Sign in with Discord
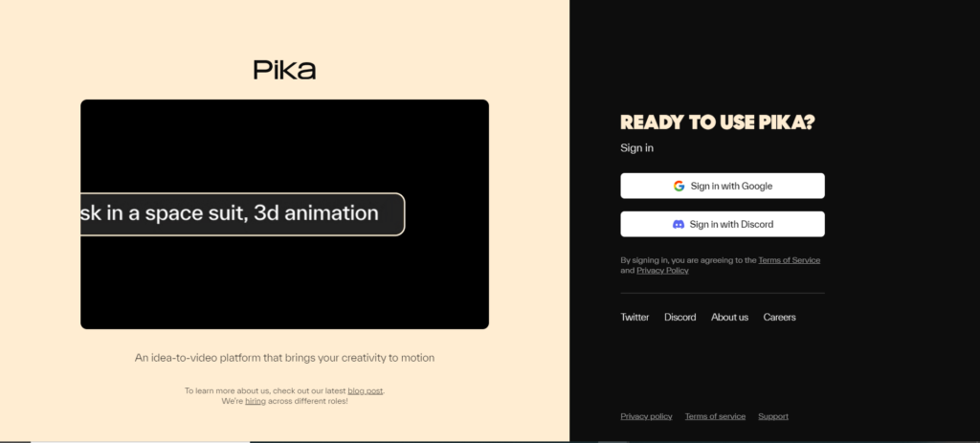The width and height of the screenshot is (980, 443). [722, 224]
